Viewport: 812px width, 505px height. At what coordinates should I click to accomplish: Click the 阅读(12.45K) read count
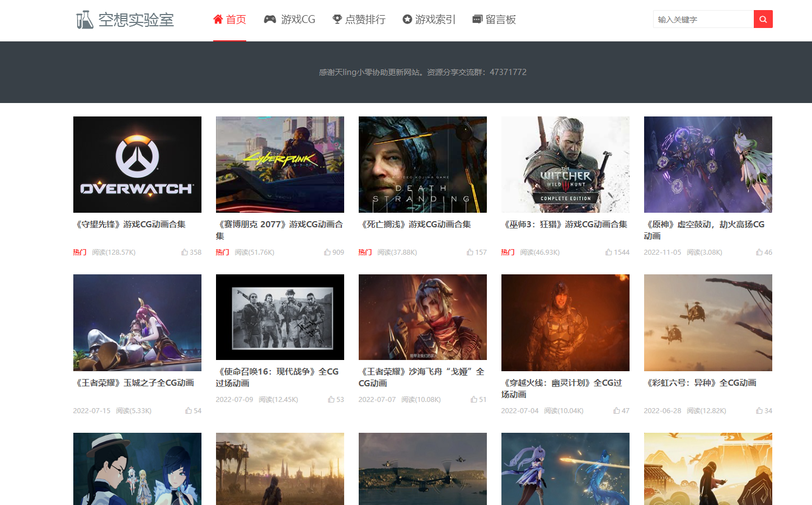click(x=279, y=400)
